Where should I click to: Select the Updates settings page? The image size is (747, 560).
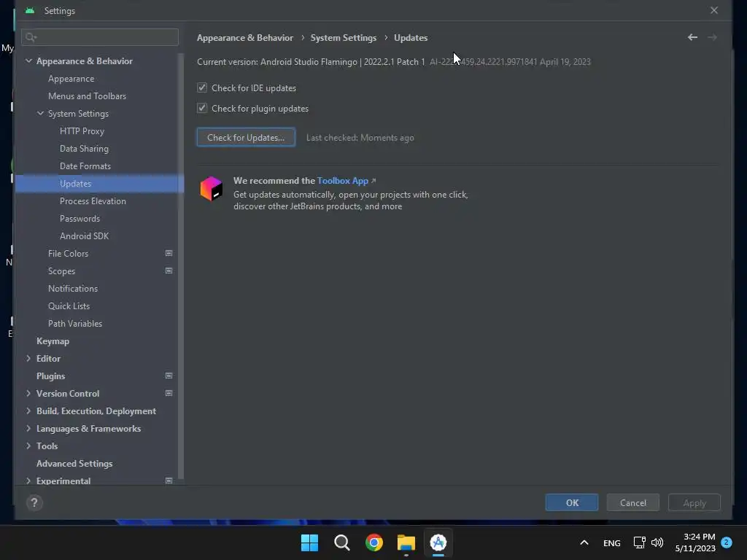pos(99,183)
